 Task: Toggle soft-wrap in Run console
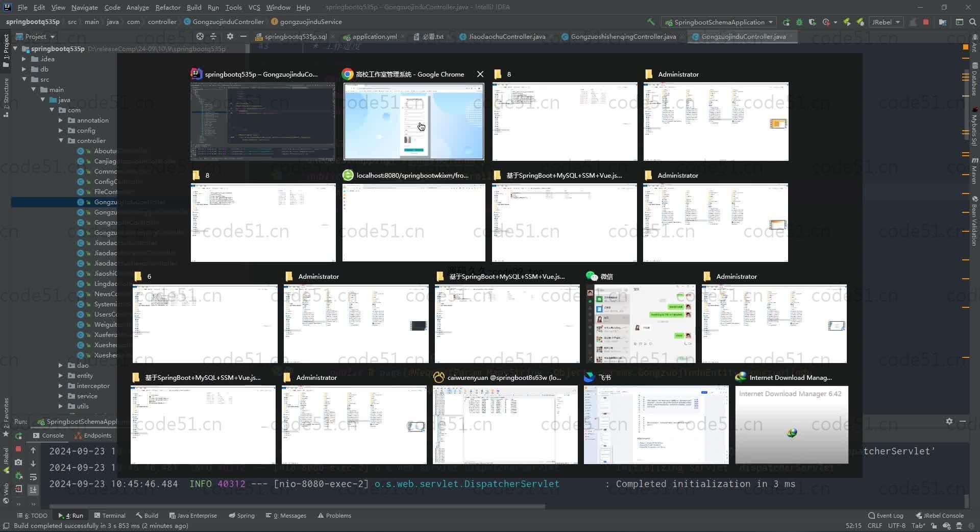tap(33, 477)
